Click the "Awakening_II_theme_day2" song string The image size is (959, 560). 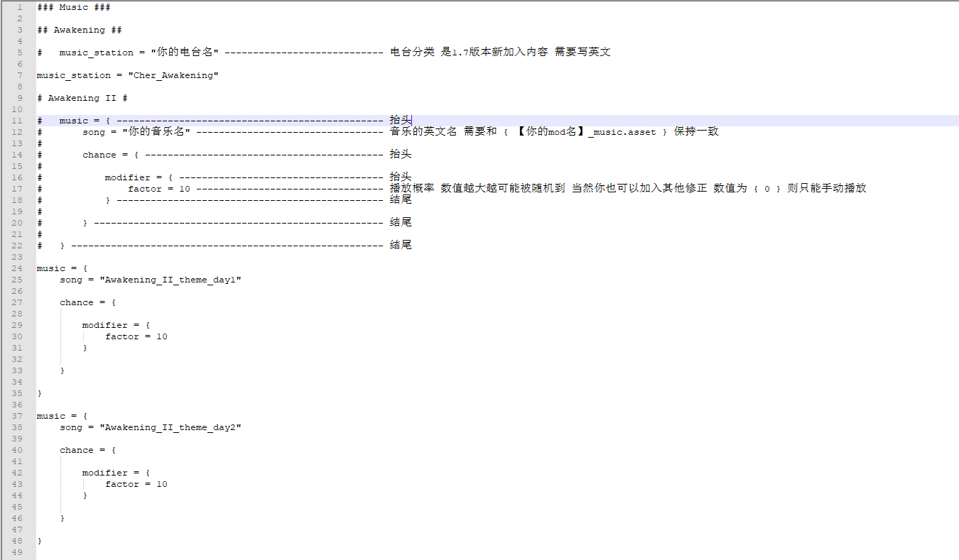170,427
